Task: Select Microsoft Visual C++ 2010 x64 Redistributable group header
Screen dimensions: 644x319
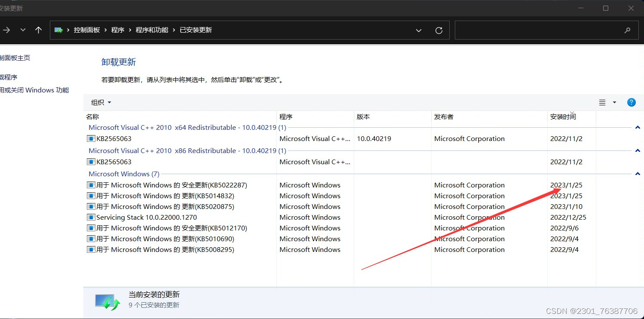Action: [x=187, y=128]
